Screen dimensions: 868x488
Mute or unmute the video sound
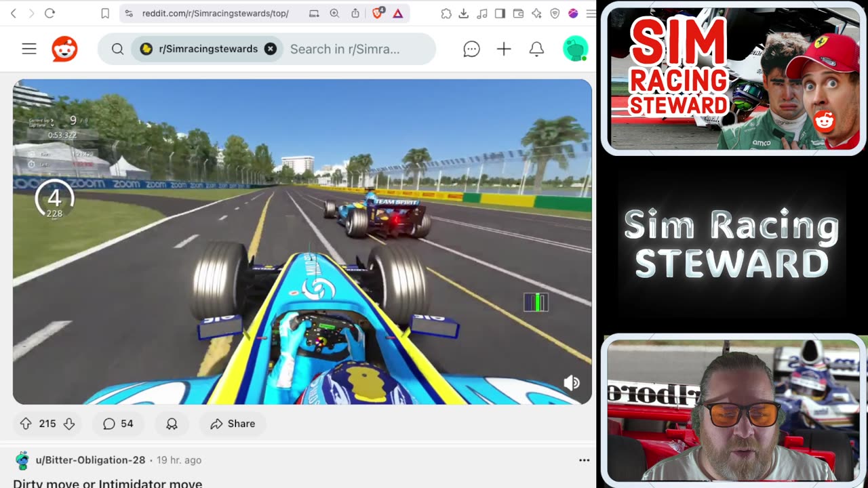(572, 384)
